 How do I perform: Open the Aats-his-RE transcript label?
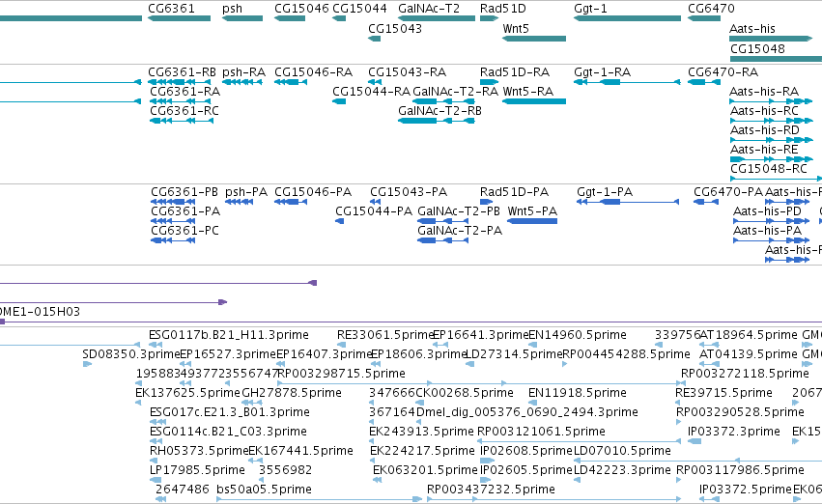coord(764,150)
